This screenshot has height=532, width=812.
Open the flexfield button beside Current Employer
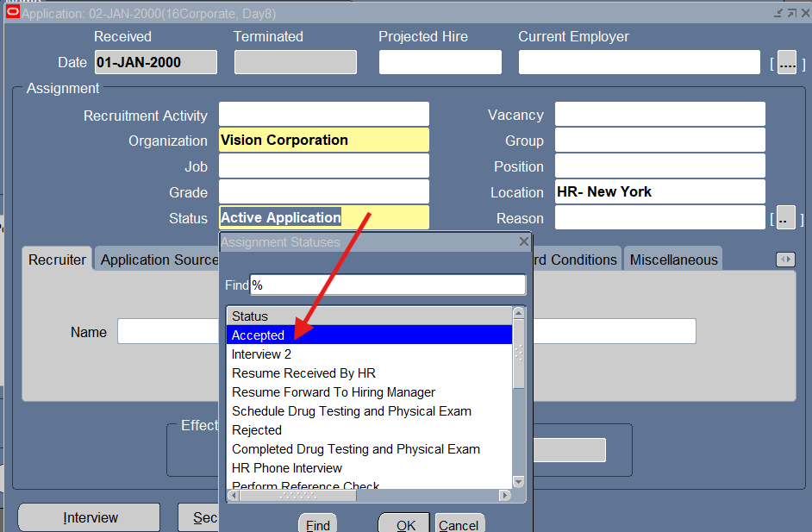pyautogui.click(x=786, y=63)
